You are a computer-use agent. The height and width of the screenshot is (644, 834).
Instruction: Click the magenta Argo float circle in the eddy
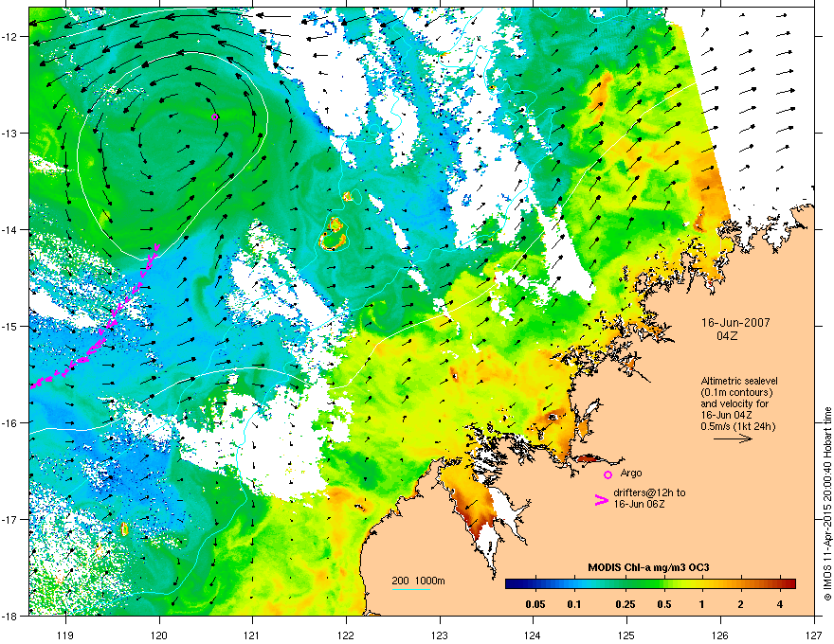click(215, 116)
